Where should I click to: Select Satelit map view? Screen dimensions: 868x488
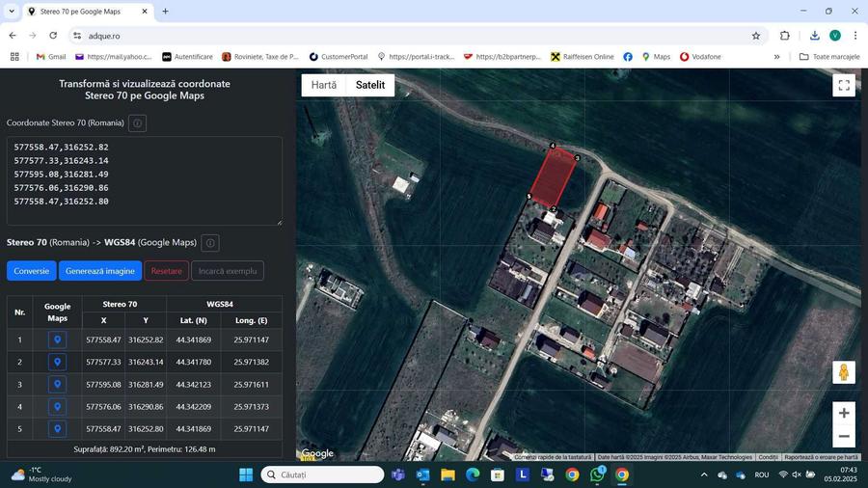pyautogui.click(x=370, y=85)
